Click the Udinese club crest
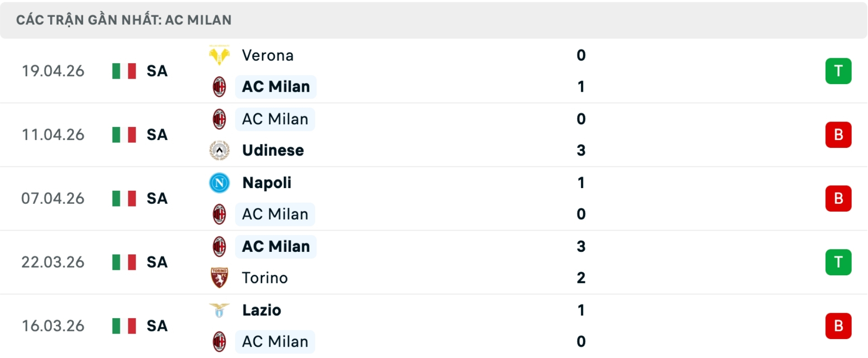Image resolution: width=868 pixels, height=358 pixels. 219,151
